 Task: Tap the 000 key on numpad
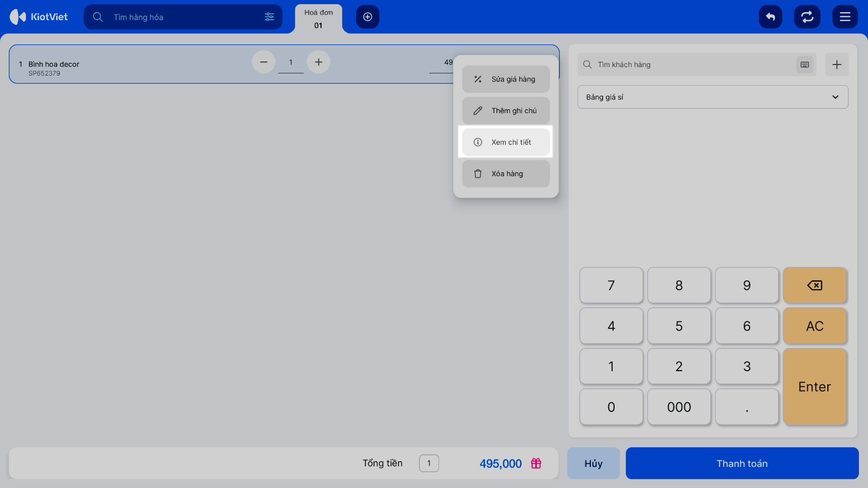[x=679, y=407]
